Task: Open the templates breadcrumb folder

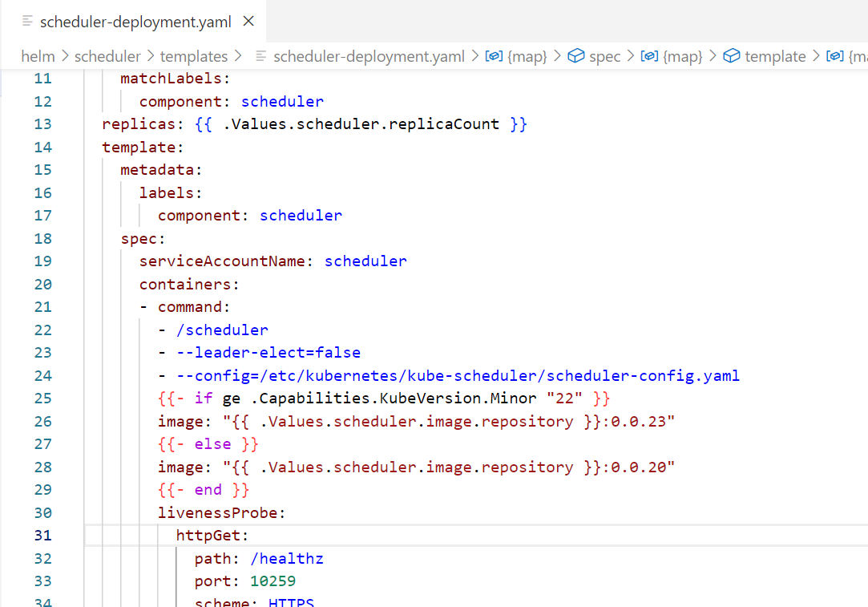Action: (194, 56)
